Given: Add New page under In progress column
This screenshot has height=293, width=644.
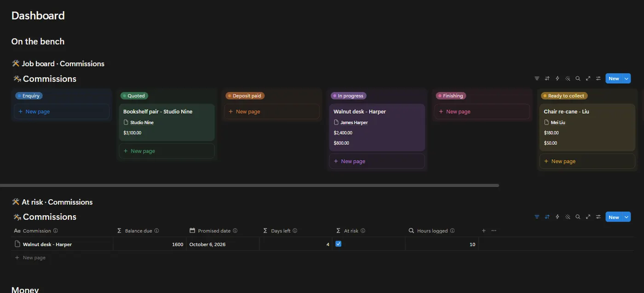Looking at the screenshot, I should point(377,161).
